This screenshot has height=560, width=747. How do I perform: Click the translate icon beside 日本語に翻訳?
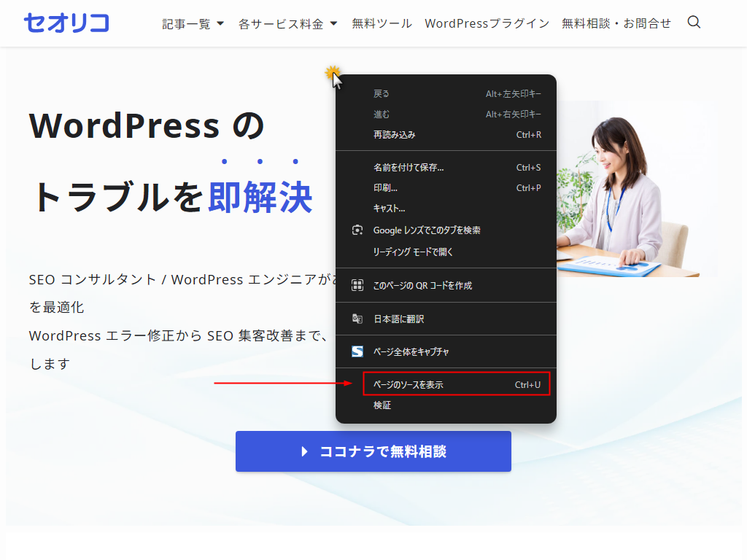[x=357, y=319]
